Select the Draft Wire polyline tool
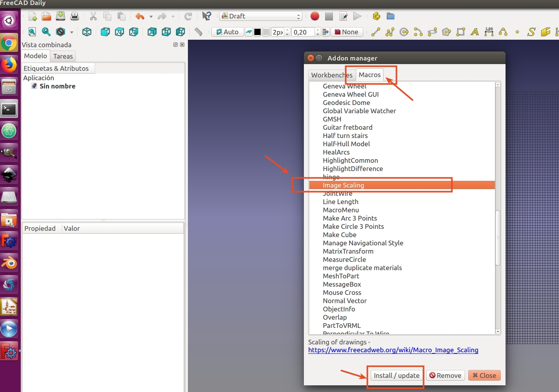Screen dimensions: 559x392 click(x=390, y=32)
